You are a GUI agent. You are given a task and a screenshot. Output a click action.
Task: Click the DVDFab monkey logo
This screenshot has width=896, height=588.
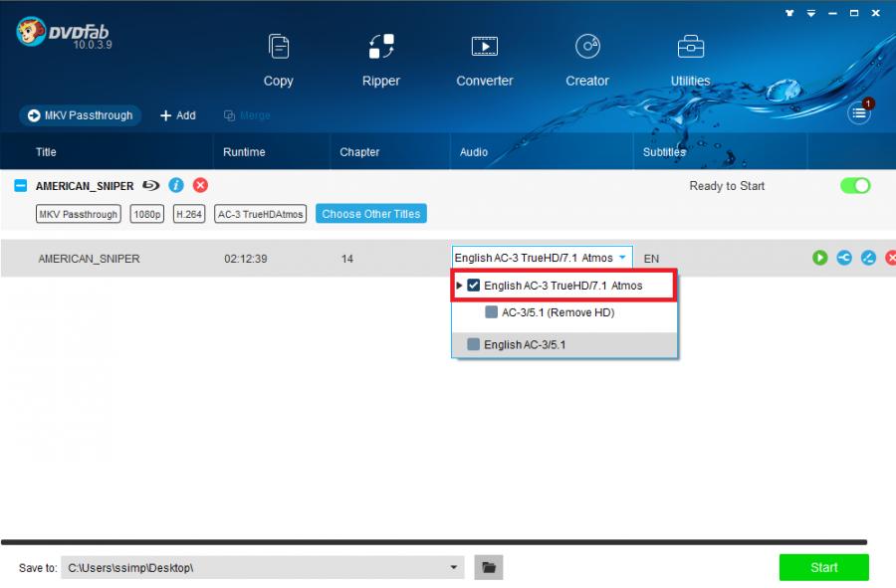(x=31, y=31)
